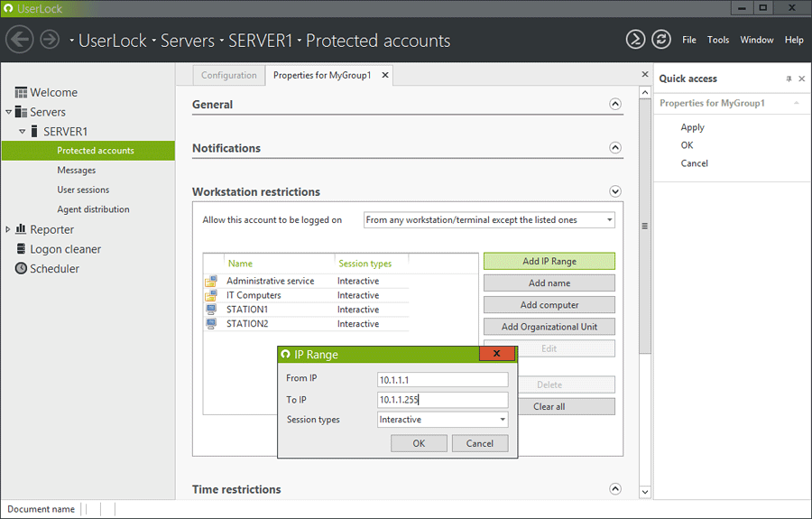Expand the General section

click(615, 105)
